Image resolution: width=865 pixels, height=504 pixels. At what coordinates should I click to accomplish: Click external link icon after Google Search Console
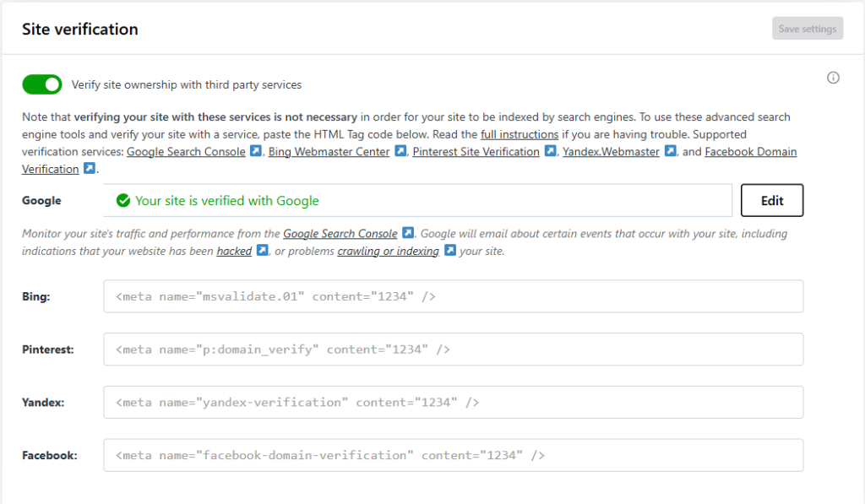pyautogui.click(x=255, y=152)
